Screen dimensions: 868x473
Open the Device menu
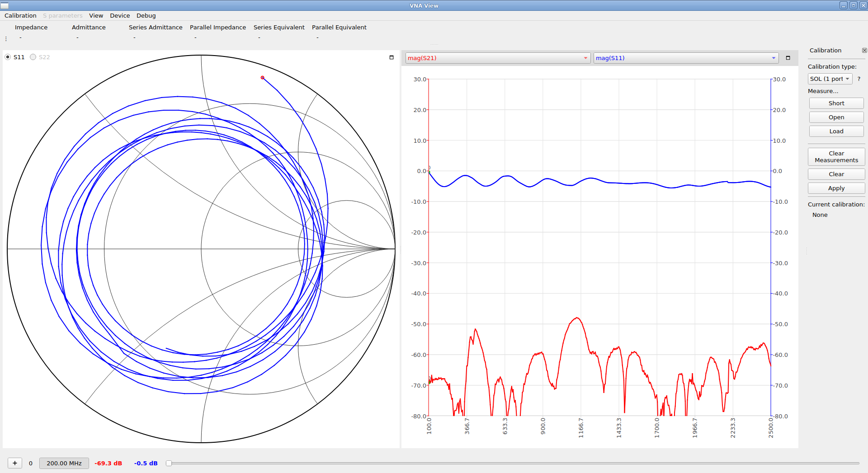(120, 15)
